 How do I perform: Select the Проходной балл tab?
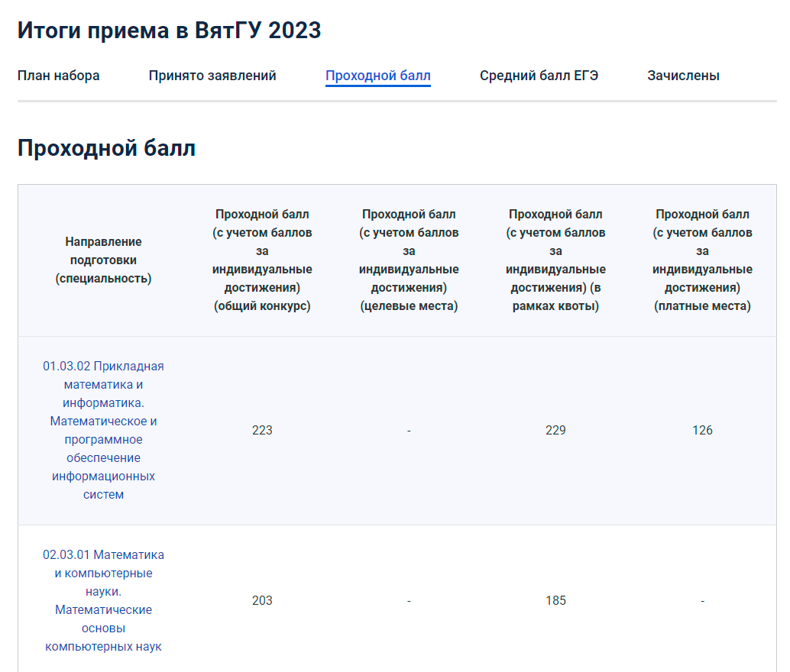[x=378, y=76]
